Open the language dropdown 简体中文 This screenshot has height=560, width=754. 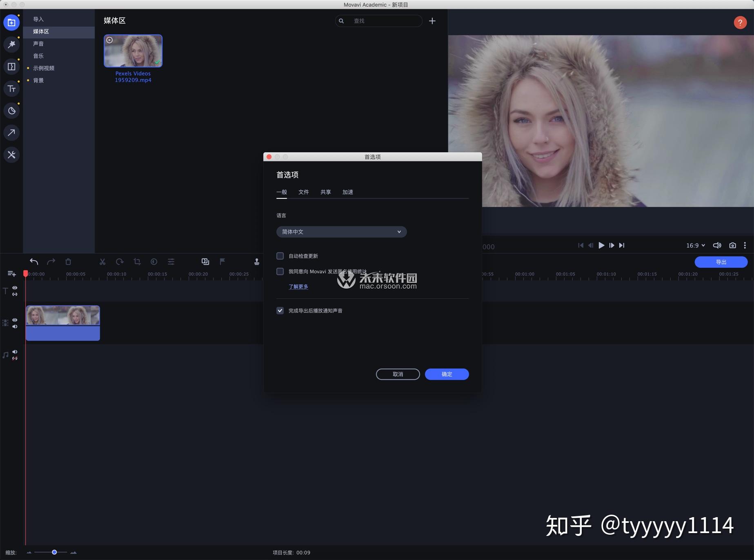341,232
